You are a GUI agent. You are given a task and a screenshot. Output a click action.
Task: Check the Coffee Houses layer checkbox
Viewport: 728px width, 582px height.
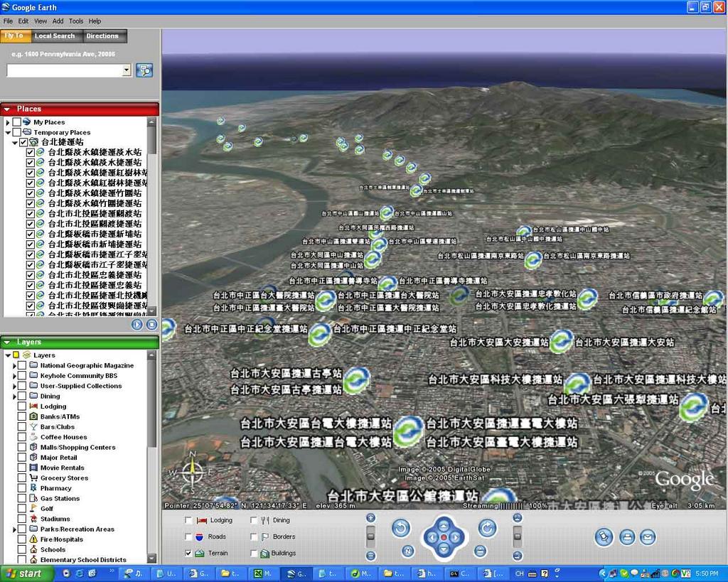22,437
